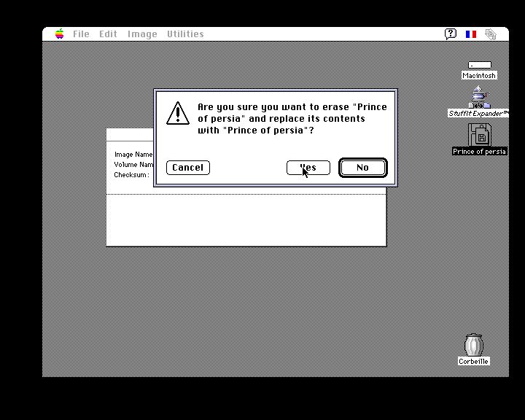Select the Corbeille trash icon
Viewport: 525px width, 420px height.
click(474, 346)
